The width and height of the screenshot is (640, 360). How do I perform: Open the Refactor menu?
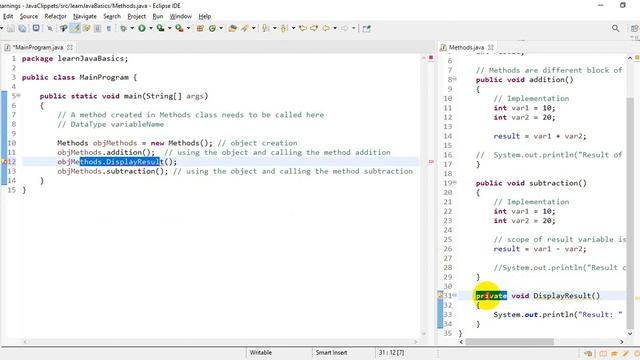click(x=56, y=16)
